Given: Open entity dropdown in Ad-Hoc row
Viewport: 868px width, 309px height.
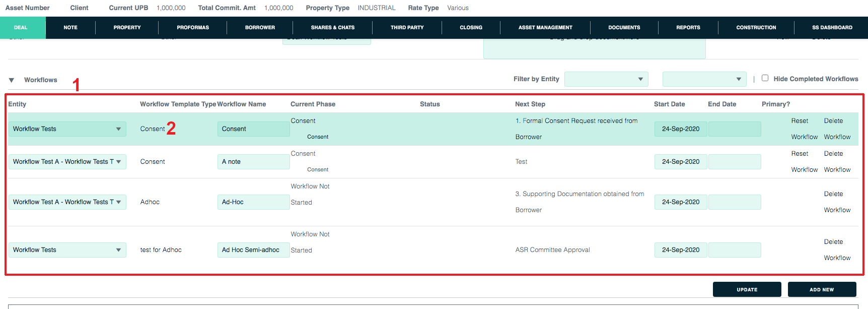Looking at the screenshot, I should point(67,202).
